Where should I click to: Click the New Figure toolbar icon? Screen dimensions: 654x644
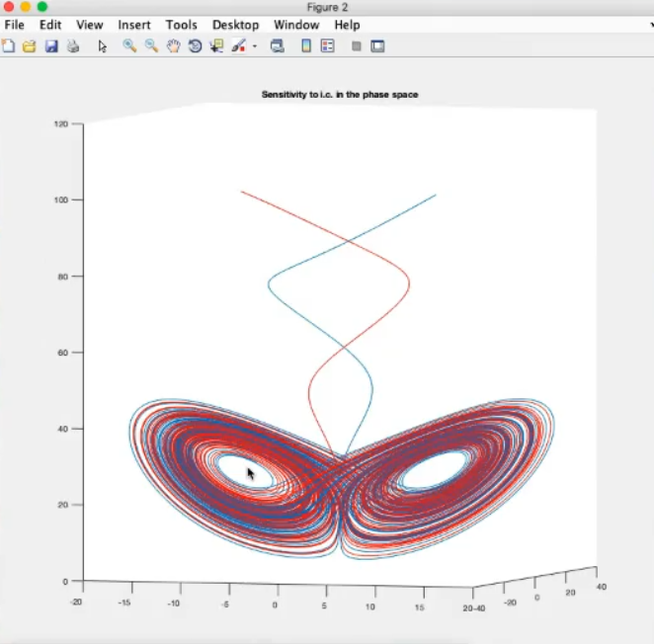(x=9, y=45)
